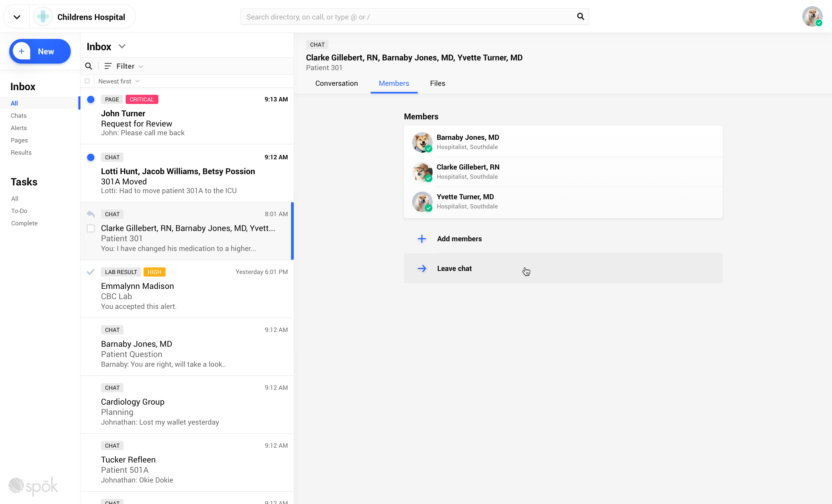Click the Spok logo in the sidebar
The image size is (832, 504).
pyautogui.click(x=33, y=486)
